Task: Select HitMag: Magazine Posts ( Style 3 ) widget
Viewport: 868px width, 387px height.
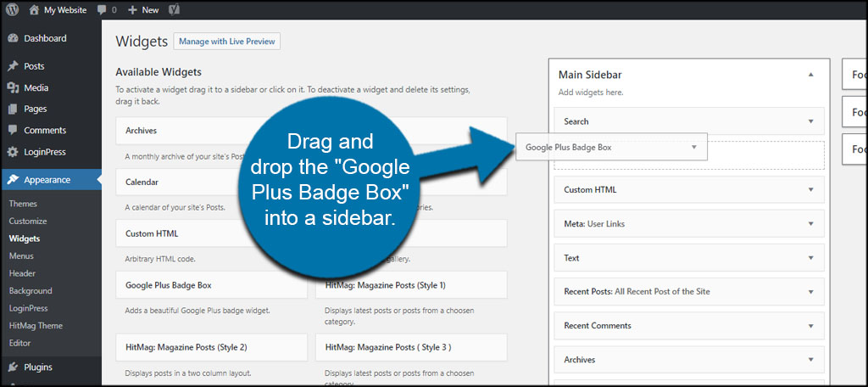Action: point(411,347)
